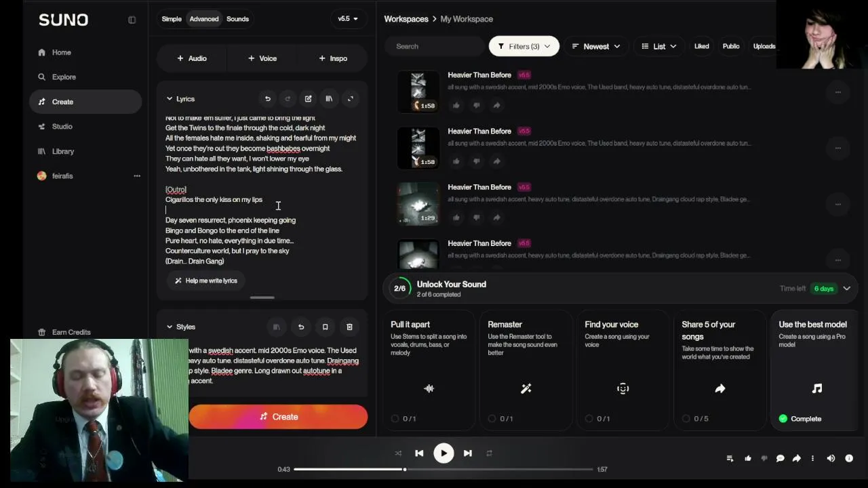Open more options next to feirafis
This screenshot has height=488, width=868.
coord(137,176)
